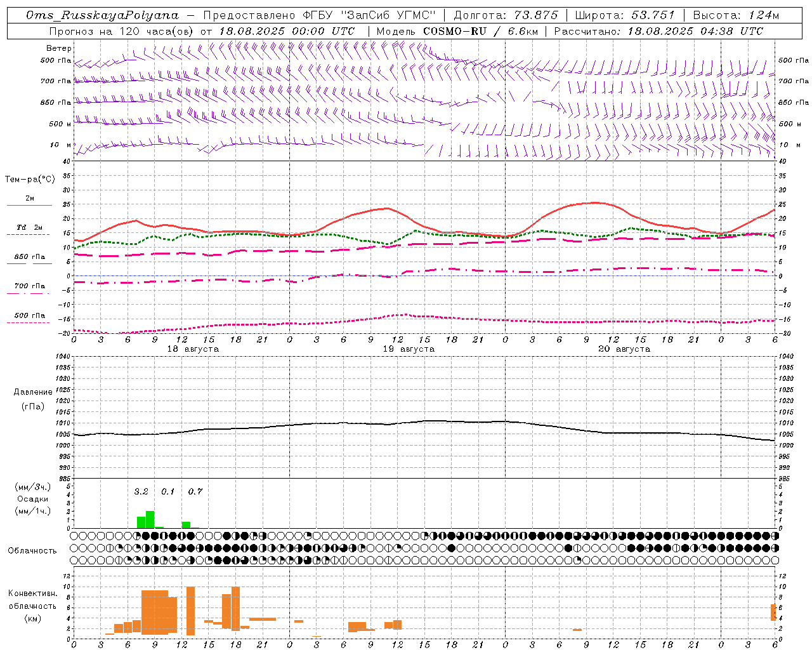The width and height of the screenshot is (812, 650).
Task: Select the Широта: 53.751 latitude value
Action: [625, 15]
